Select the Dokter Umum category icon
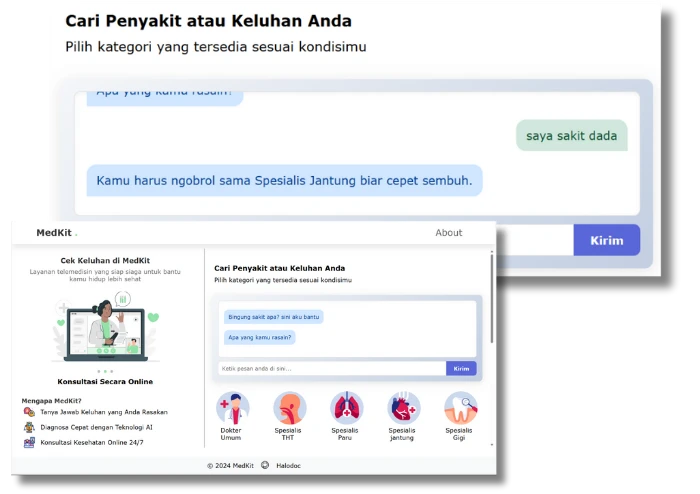700x494 pixels. pos(232,407)
